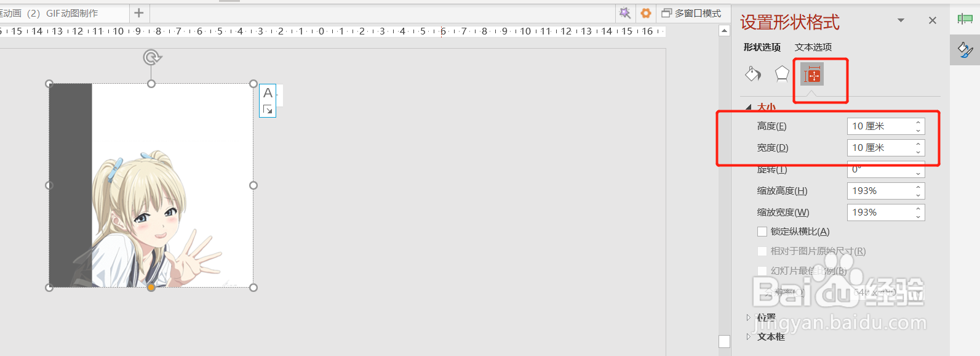Open the Fill & Line paint bucket tab
Viewport: 980px width, 356px height.
click(753, 74)
